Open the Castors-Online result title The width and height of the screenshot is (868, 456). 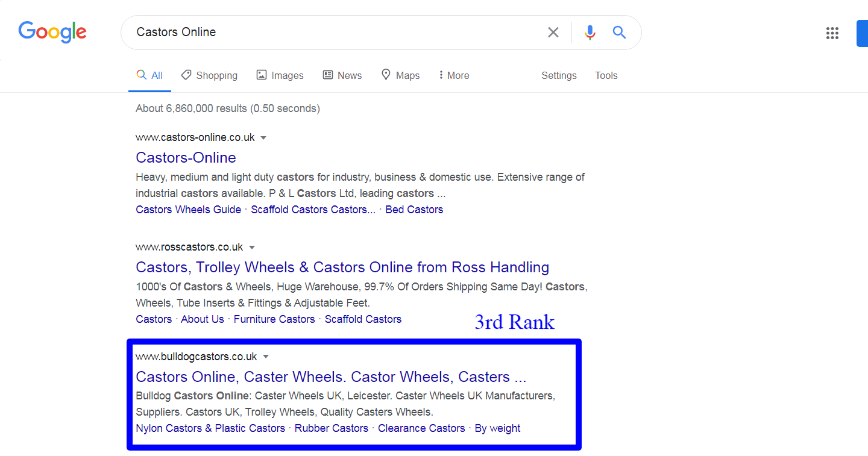tap(186, 157)
